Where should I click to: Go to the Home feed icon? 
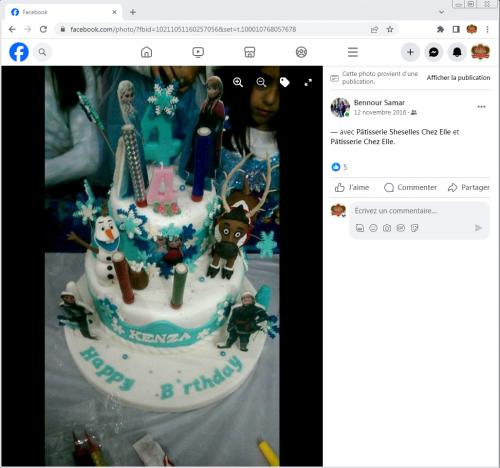(146, 52)
